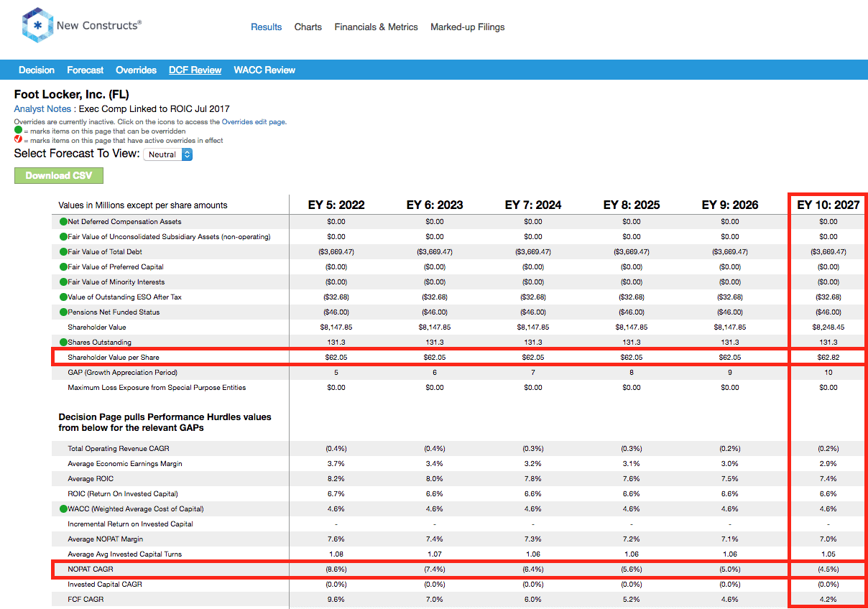Click the Invested Capital CAGR row label

point(105,585)
